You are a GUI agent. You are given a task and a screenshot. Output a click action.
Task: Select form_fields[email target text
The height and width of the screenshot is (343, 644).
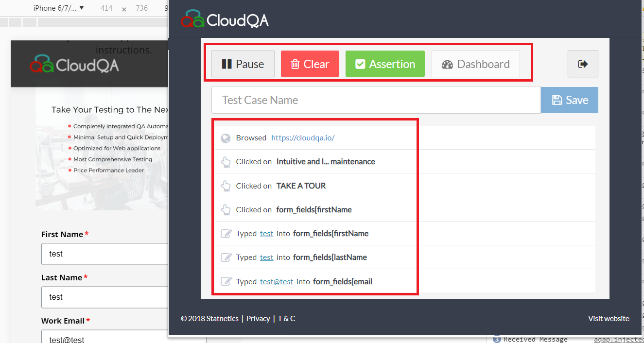point(343,281)
